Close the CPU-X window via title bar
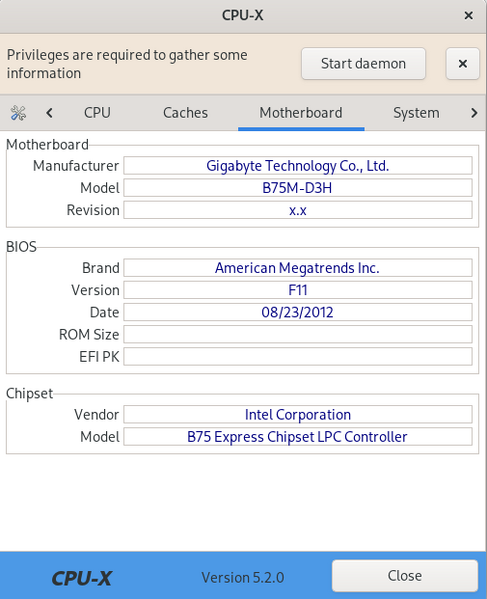The height and width of the screenshot is (599, 487). pos(468,15)
